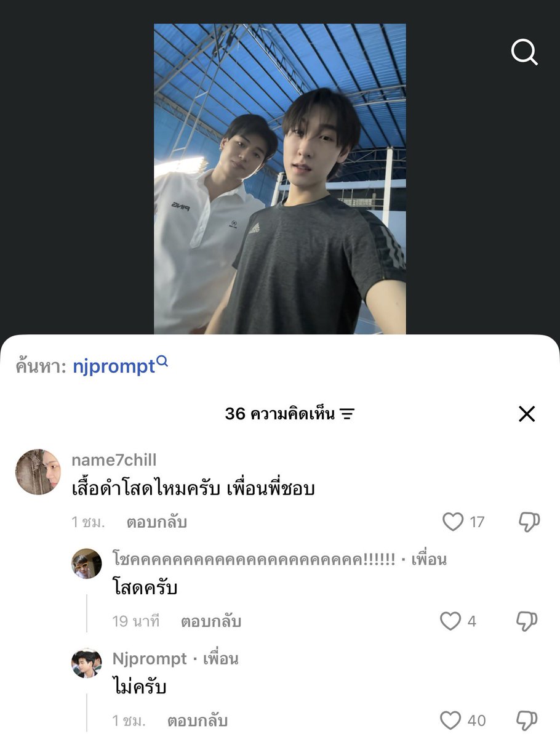The image size is (560, 739).
Task: Open Njprompt's profile avatar
Action: click(x=86, y=663)
